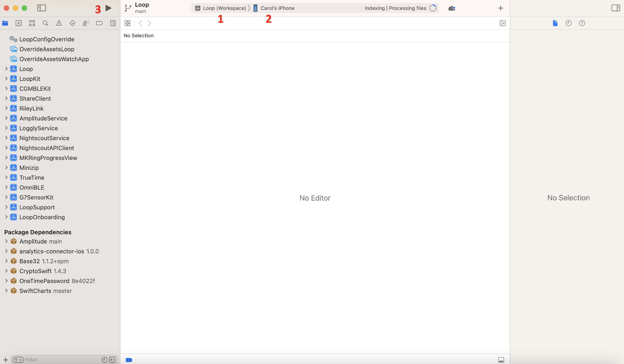
Task: Expand the LoopSupport project
Action: click(x=6, y=207)
